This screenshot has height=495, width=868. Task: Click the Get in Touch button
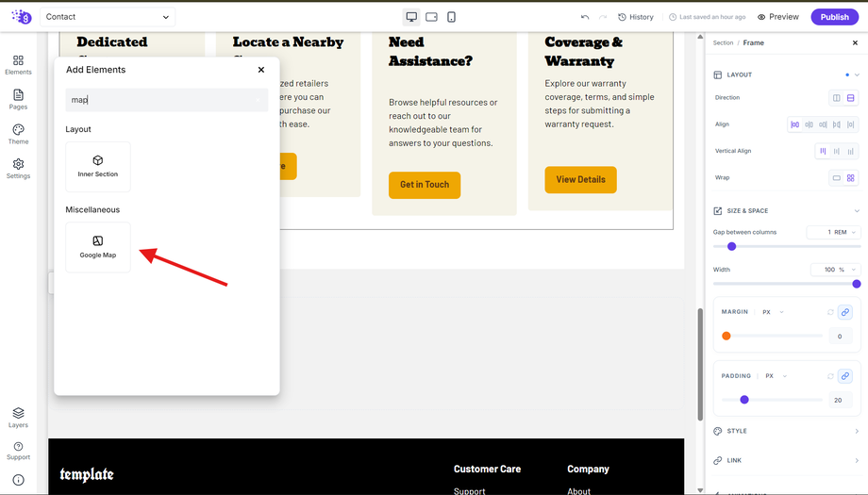tap(425, 185)
